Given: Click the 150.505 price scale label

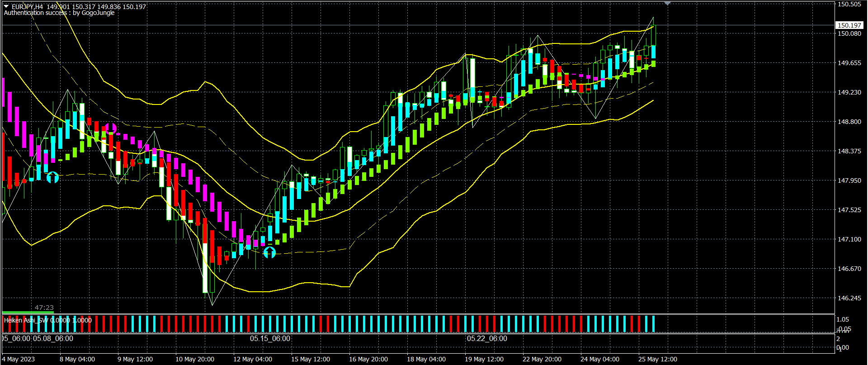Looking at the screenshot, I should pyautogui.click(x=849, y=4).
